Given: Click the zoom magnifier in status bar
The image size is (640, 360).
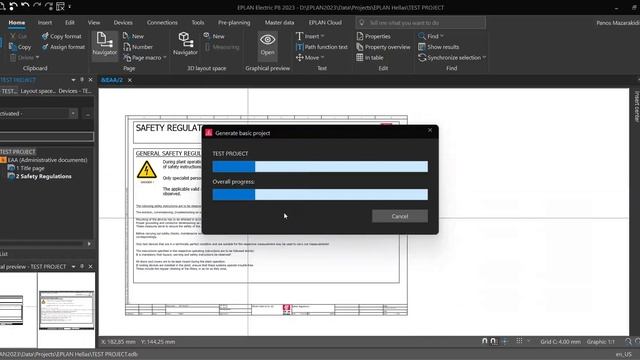Looking at the screenshot, I should coord(628,341).
